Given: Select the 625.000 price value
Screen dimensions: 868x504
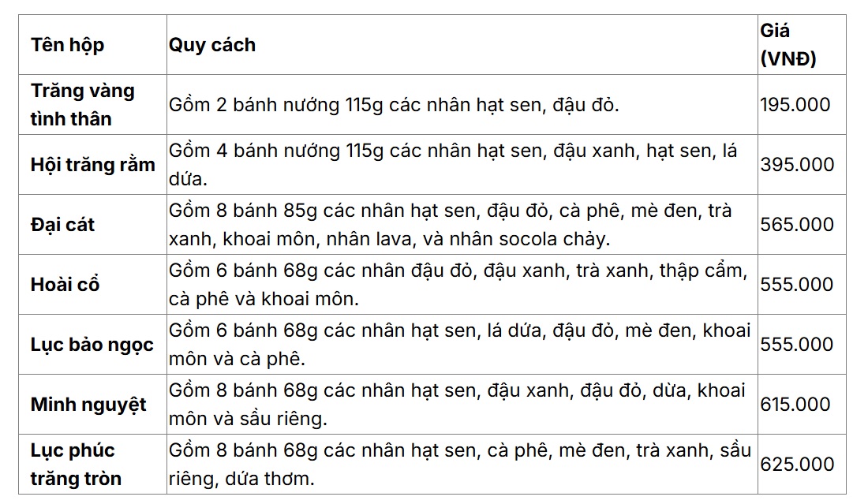Looking at the screenshot, I should [797, 465].
